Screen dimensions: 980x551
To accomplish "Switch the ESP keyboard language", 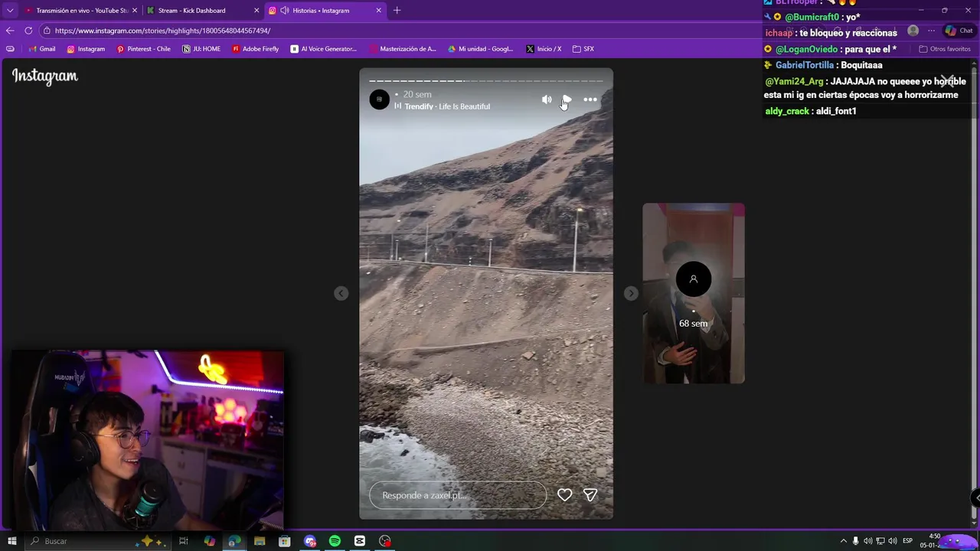I will [907, 541].
